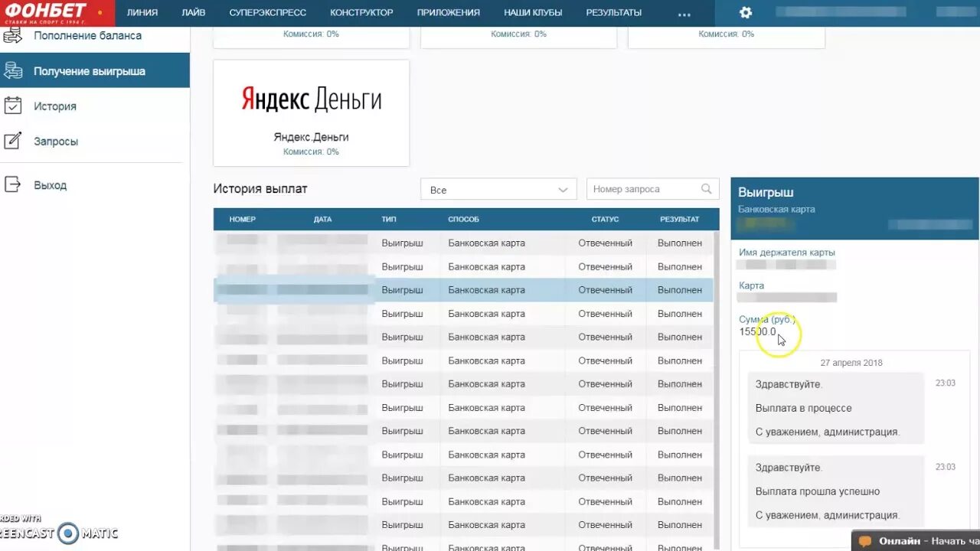Click the СПОСОБ column header
The height and width of the screenshot is (551, 980).
tap(463, 219)
